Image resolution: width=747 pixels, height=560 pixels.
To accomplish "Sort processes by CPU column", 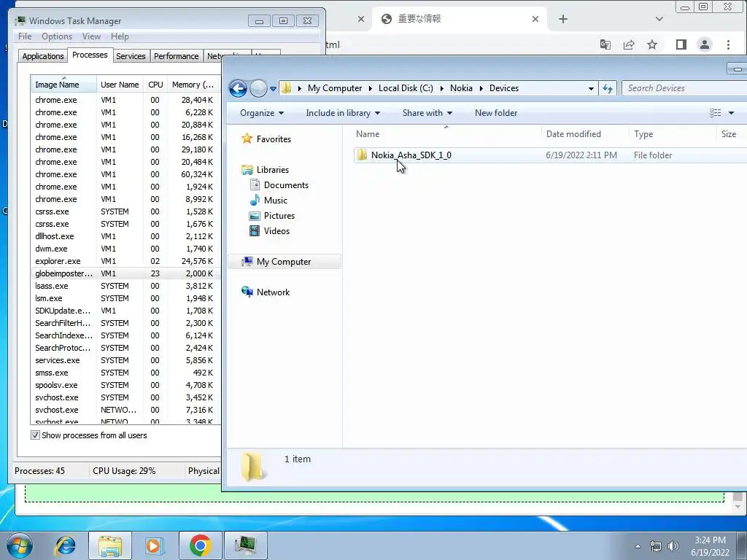I will click(x=155, y=85).
